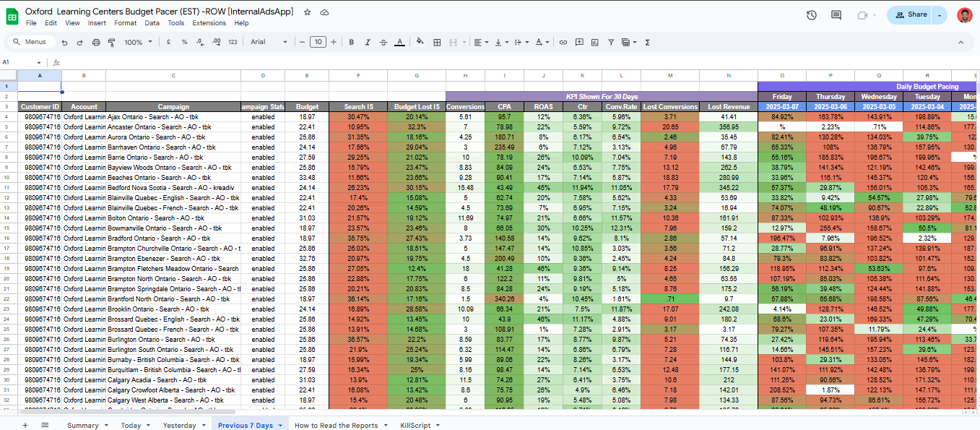This screenshot has width=980, height=430.
Task: Toggle strikethrough formatting
Action: click(383, 43)
